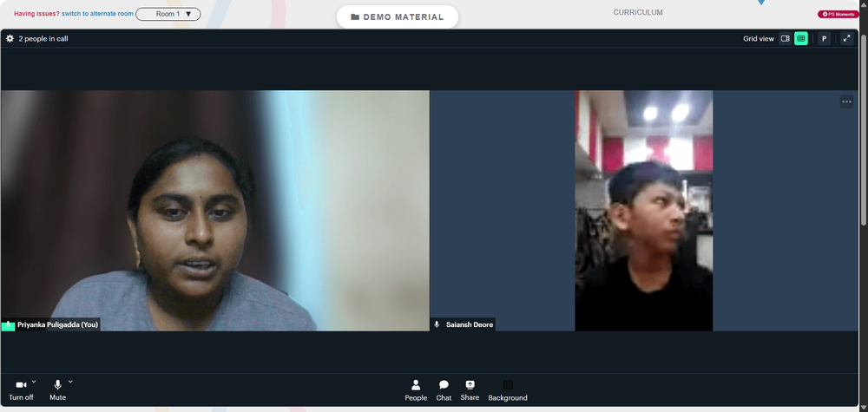Switch to Curriculum tab

point(638,12)
